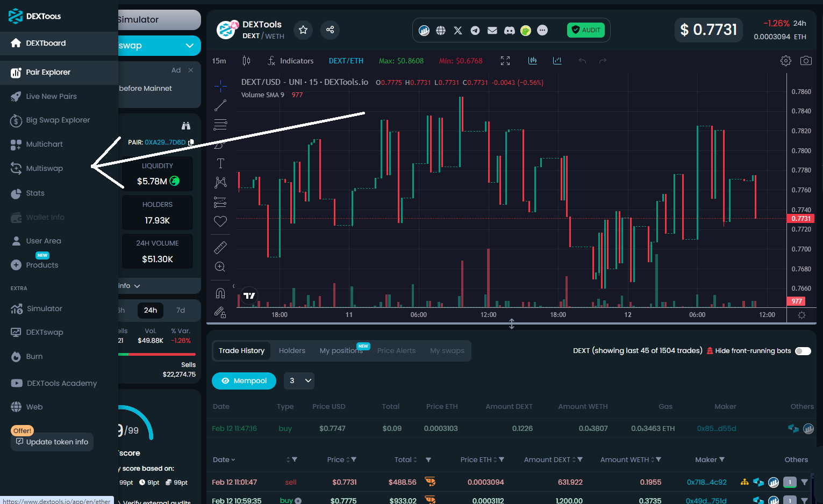Viewport: 823px width, 504px height.
Task: Select the Fib retracement tool
Action: pos(220,125)
